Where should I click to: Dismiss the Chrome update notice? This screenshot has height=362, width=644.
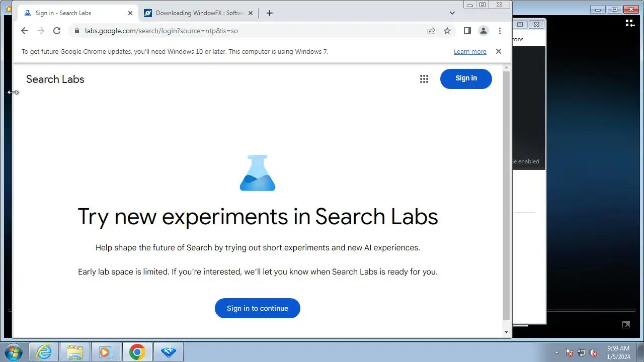(x=499, y=51)
